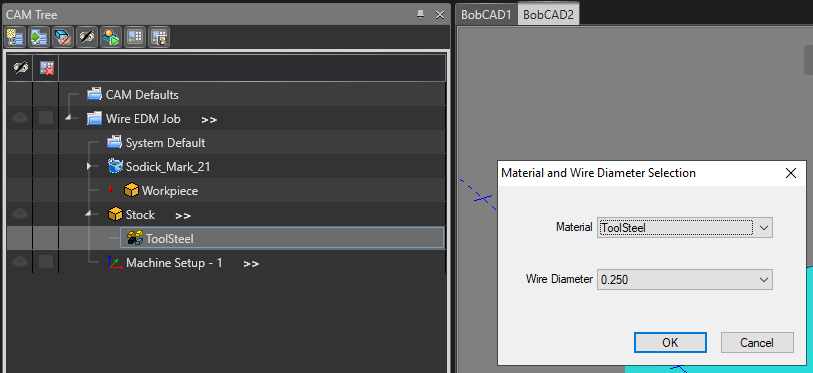The height and width of the screenshot is (373, 813).
Task: Switch to the BobCAD2 tab
Action: coord(549,15)
